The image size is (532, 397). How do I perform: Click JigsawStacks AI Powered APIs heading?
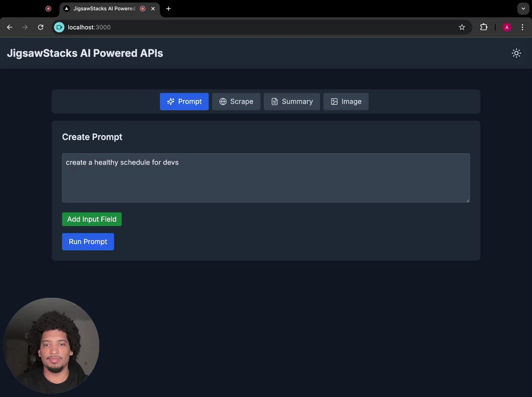click(x=85, y=53)
